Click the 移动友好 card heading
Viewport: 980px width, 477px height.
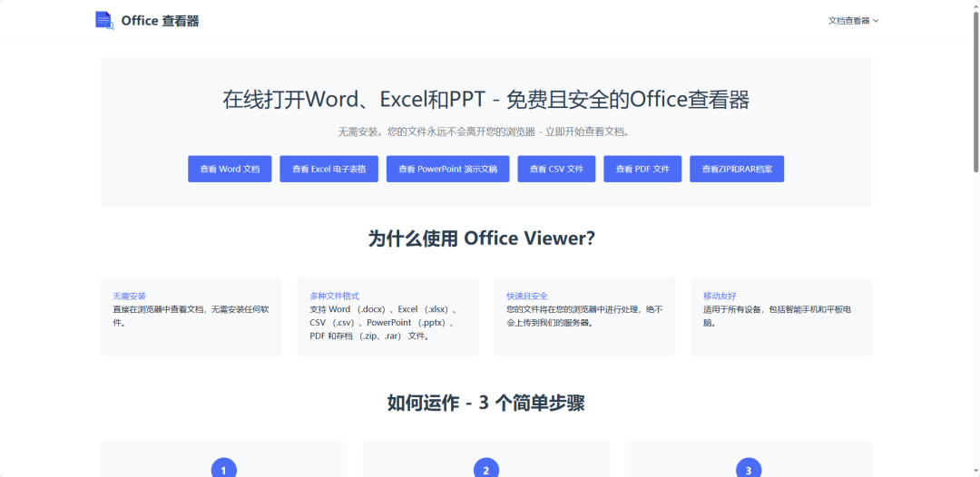coord(720,296)
